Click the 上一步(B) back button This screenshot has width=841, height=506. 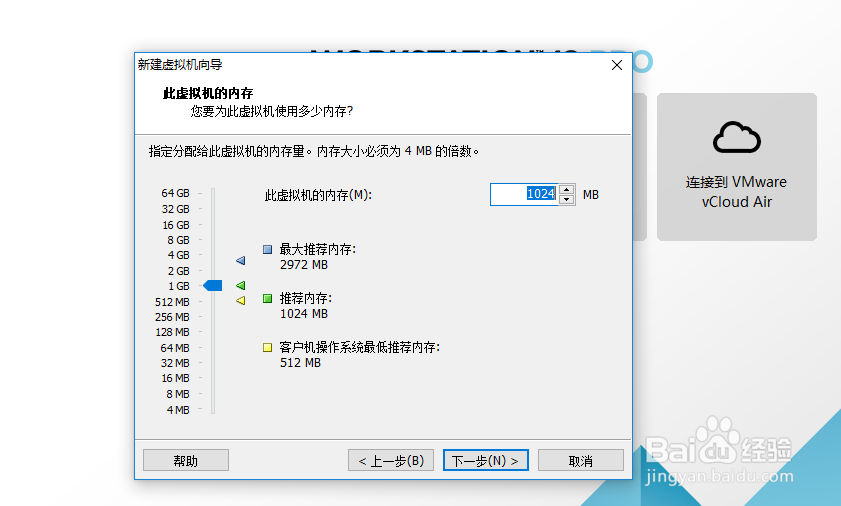(x=390, y=460)
